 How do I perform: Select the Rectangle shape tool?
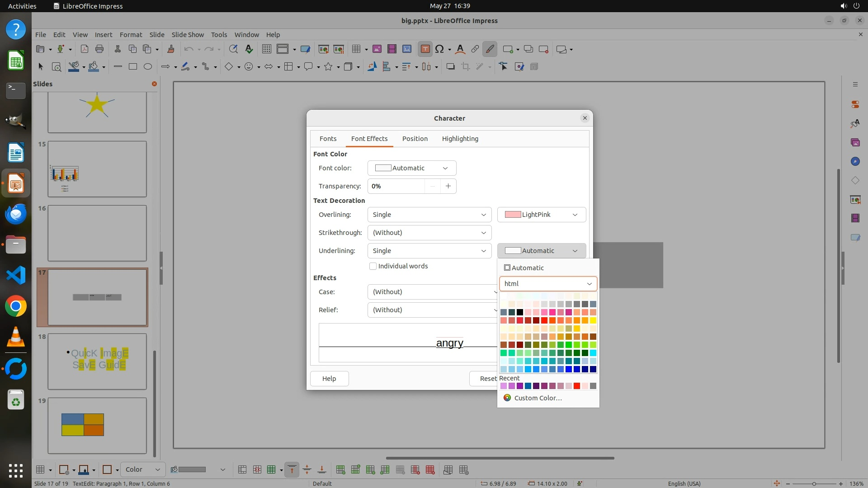coord(132,67)
